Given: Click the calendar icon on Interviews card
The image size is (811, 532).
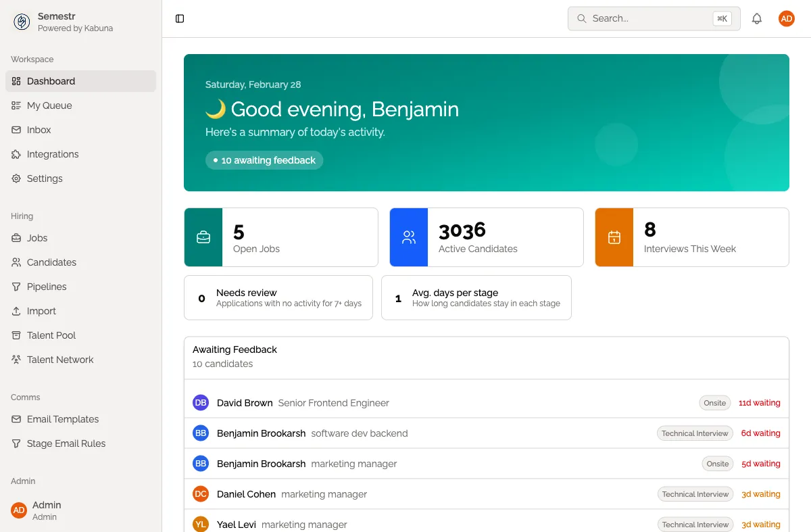Looking at the screenshot, I should pyautogui.click(x=614, y=237).
